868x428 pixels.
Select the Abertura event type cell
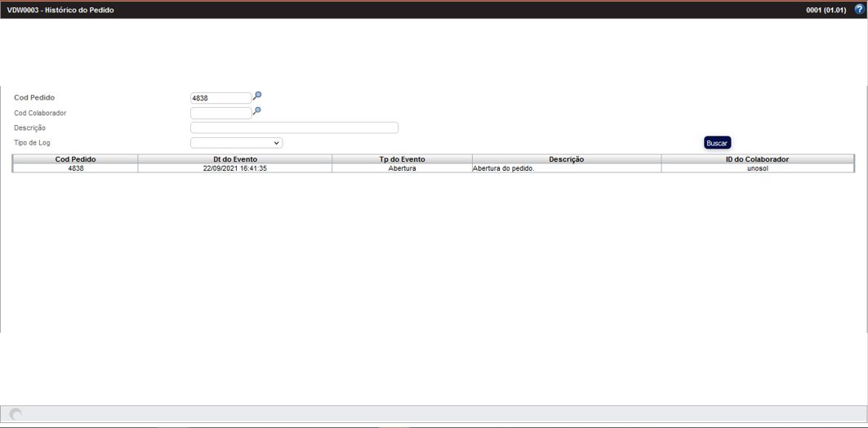tap(402, 168)
